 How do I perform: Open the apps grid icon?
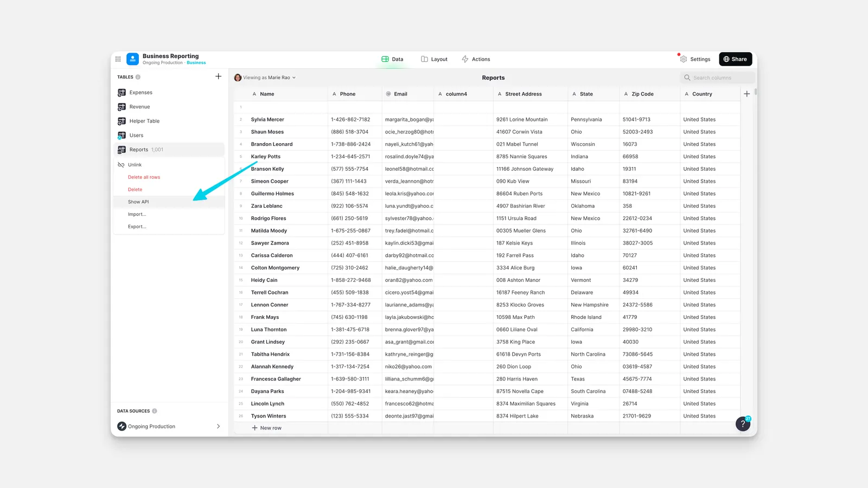click(118, 59)
